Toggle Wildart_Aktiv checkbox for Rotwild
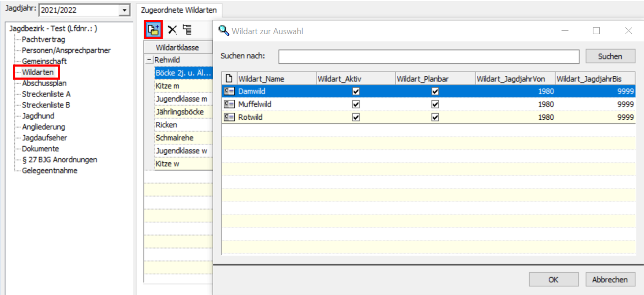This screenshot has width=644, height=295. coord(356,118)
